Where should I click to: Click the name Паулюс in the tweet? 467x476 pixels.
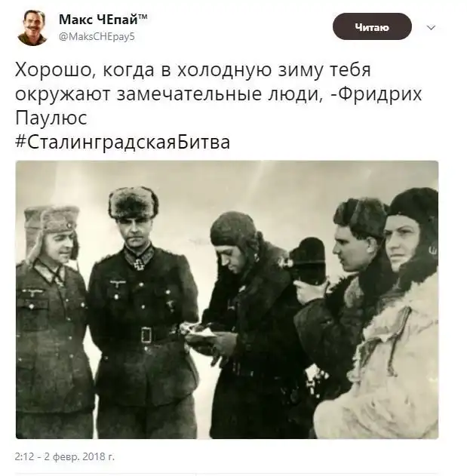click(x=51, y=118)
